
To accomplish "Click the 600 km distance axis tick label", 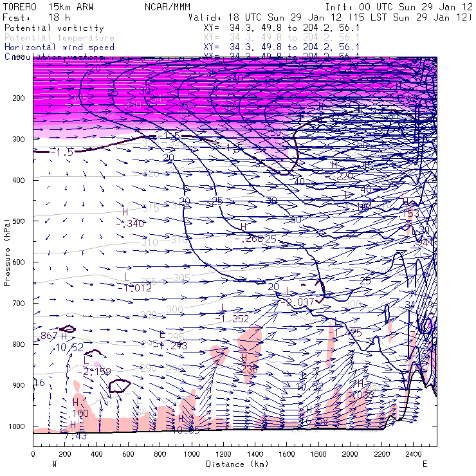I will 128,454.
